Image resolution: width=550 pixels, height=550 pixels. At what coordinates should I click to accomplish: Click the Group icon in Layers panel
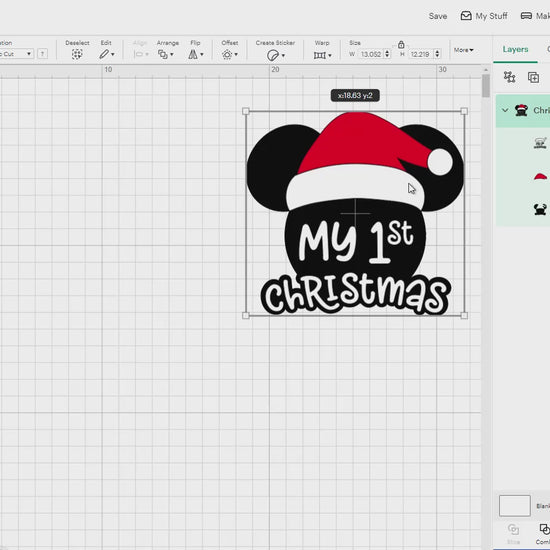point(509,77)
